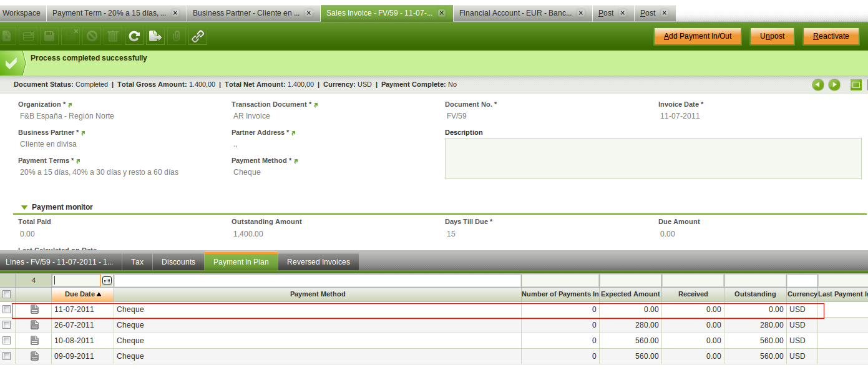Click the USD cell in the 10-08-2011 row

tap(802, 341)
